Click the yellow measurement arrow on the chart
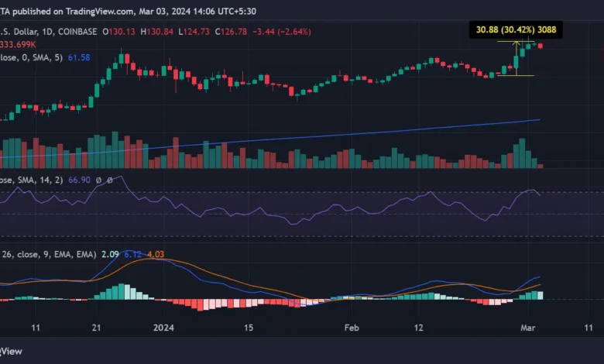Image resolution: width=604 pixels, height=364 pixels. pos(515,58)
